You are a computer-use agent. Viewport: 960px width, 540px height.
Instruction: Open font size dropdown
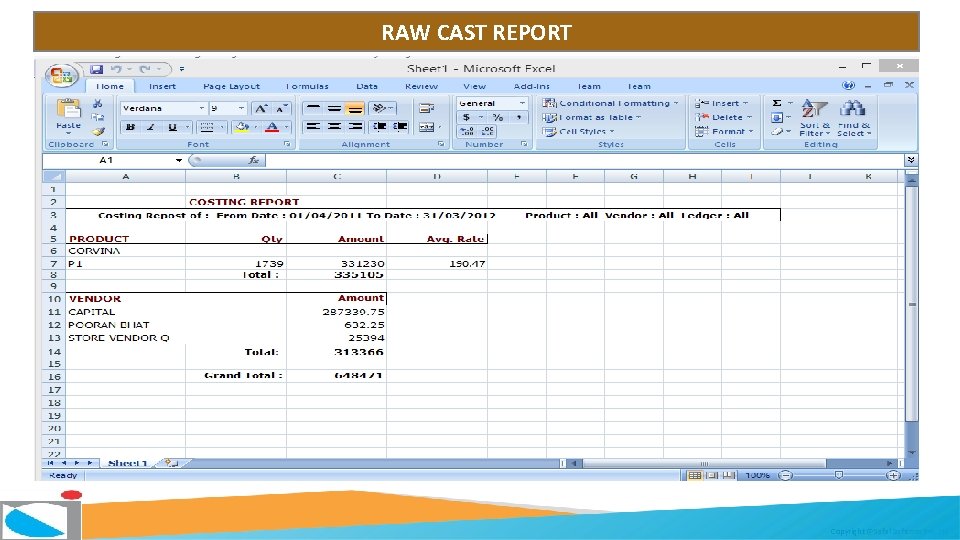241,108
